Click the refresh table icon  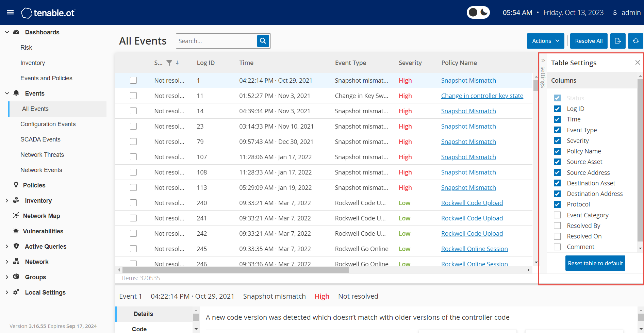pos(635,41)
